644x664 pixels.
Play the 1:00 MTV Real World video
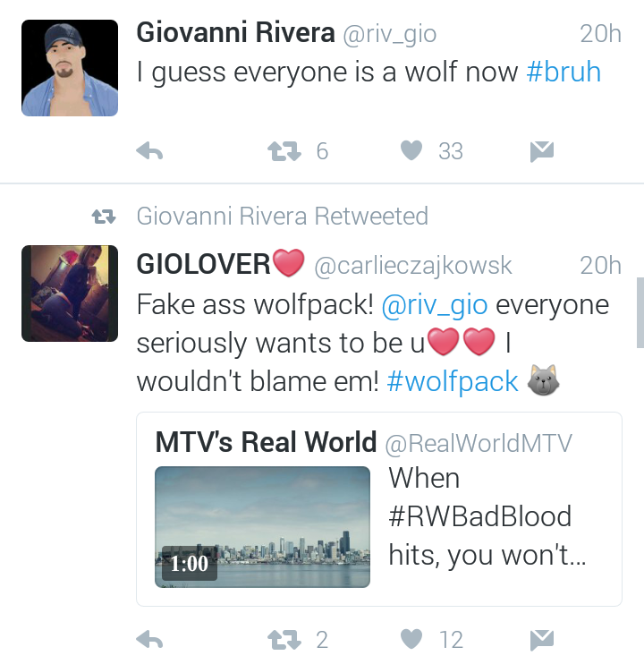point(262,527)
